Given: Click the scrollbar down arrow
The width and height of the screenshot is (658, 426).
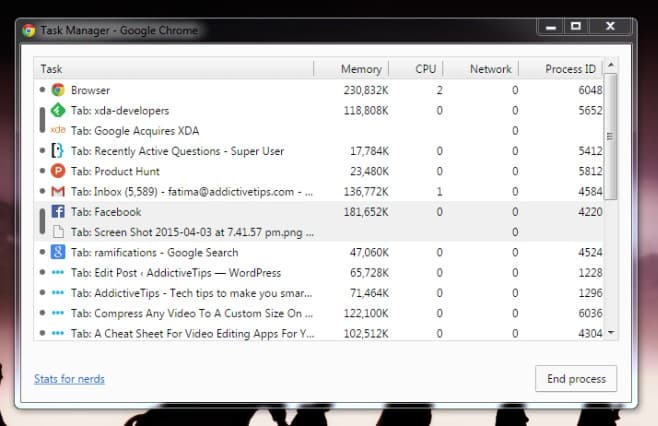Looking at the screenshot, I should (611, 332).
